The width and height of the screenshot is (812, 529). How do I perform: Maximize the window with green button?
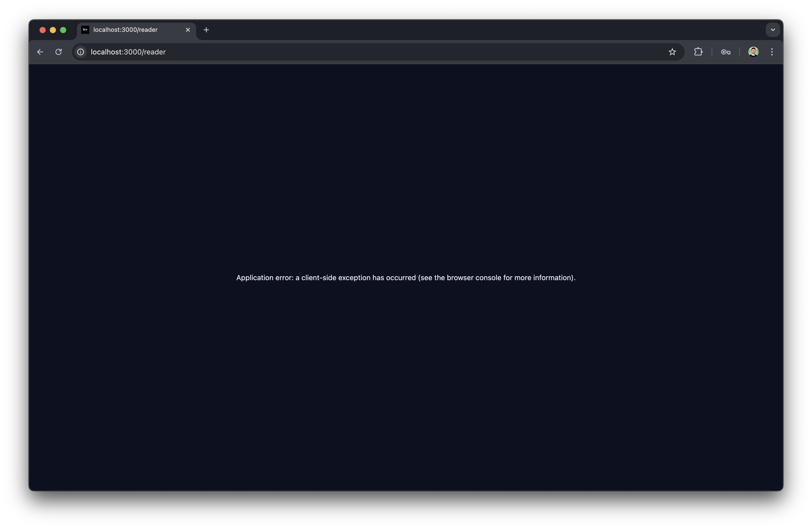coord(63,30)
